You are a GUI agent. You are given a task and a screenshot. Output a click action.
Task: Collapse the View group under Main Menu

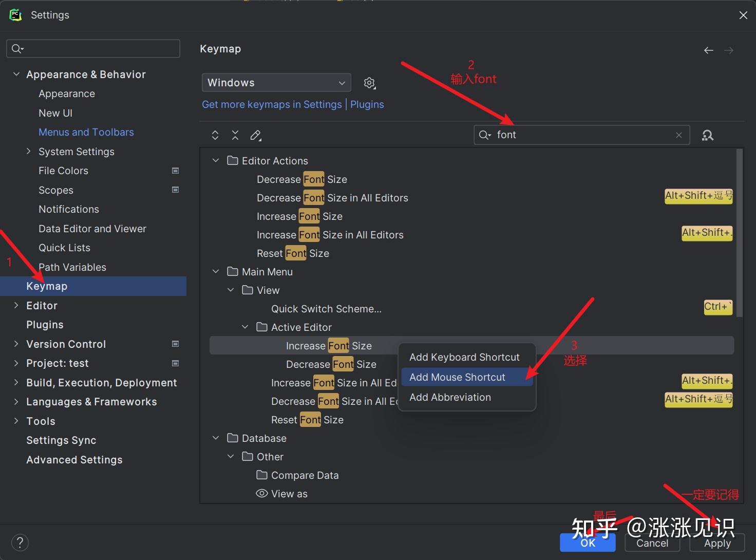231,290
